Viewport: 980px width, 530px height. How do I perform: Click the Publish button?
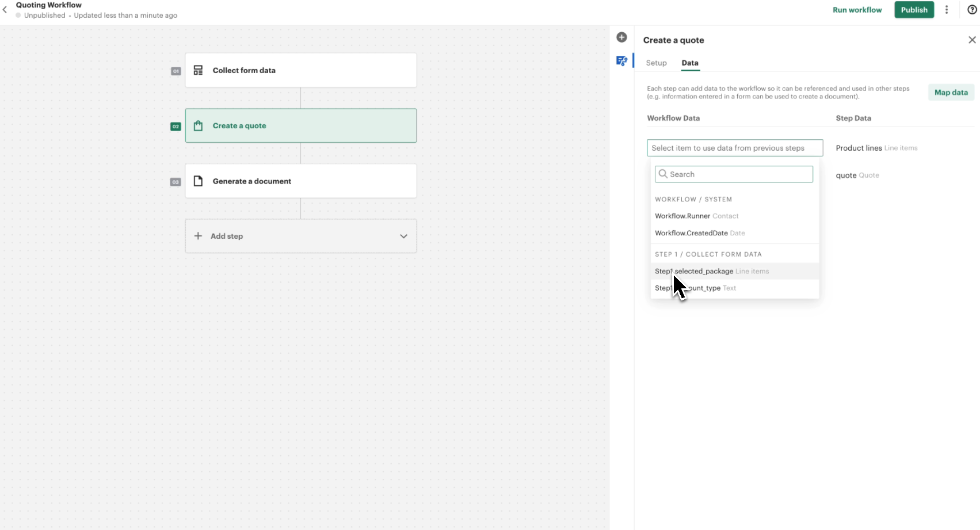914,10
